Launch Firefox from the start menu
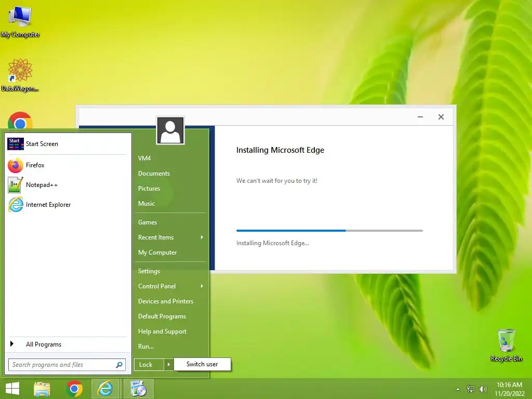 [x=67, y=165]
